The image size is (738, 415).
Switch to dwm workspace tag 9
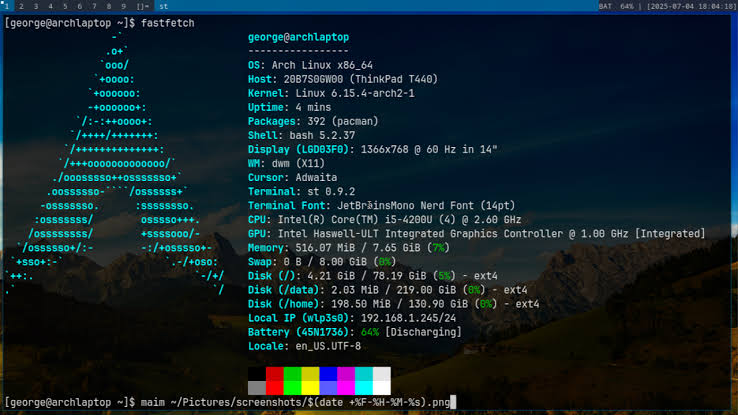tap(123, 6)
